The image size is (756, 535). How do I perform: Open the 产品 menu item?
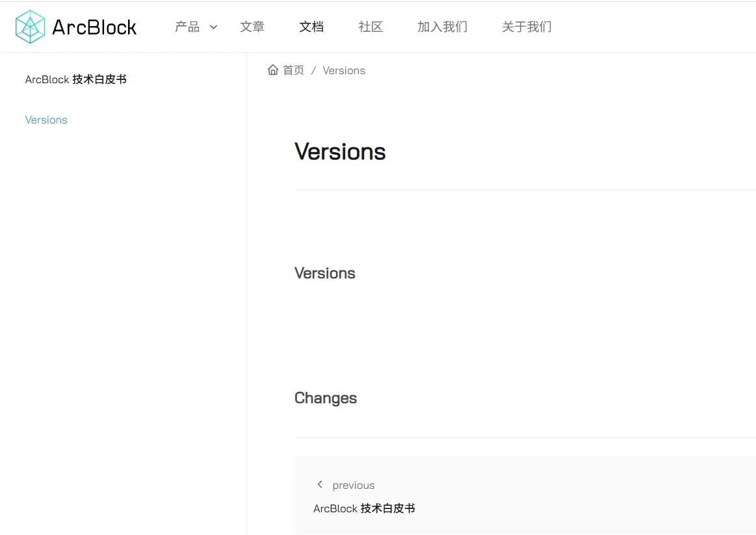[187, 27]
